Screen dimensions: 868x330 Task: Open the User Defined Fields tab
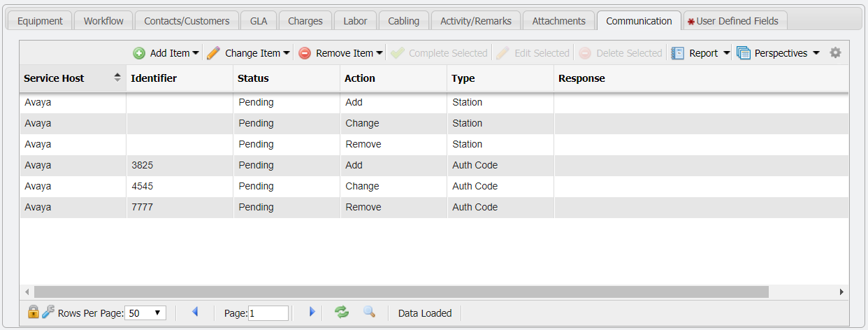coord(736,21)
